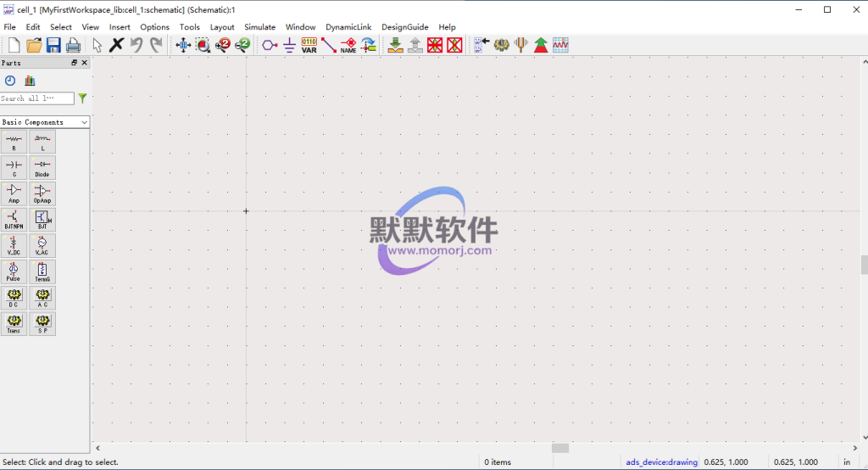This screenshot has height=470, width=868.
Task: Pick the OpAmp component
Action: coord(42,194)
